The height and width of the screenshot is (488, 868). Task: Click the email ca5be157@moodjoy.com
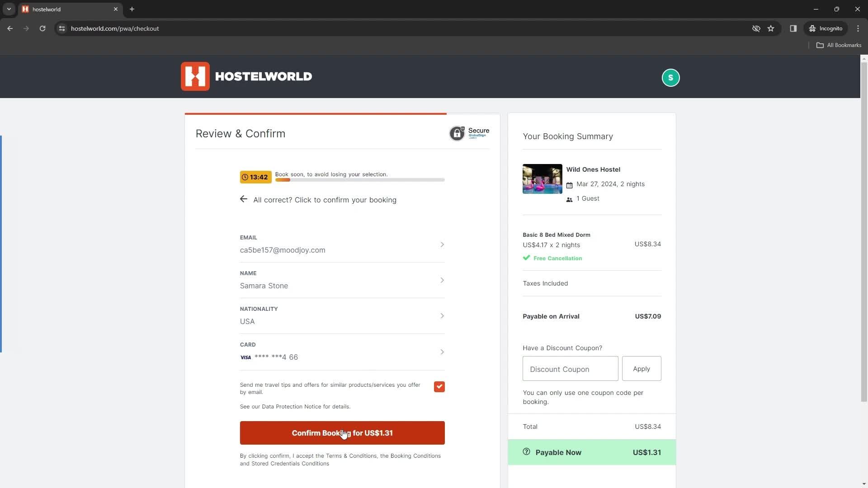[283, 250]
